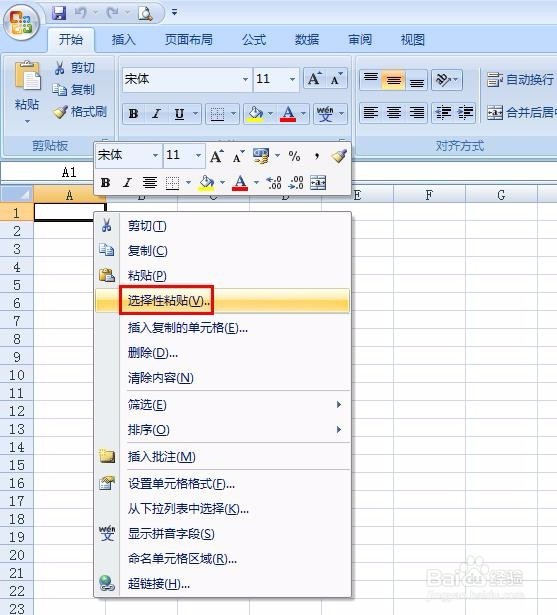Click ribbon Cut (剪切) button
The width and height of the screenshot is (557, 615).
coord(74,67)
